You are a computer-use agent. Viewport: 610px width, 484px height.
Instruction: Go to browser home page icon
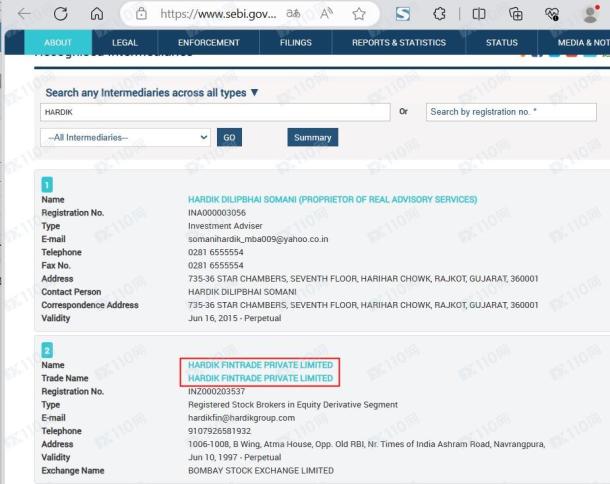click(97, 14)
